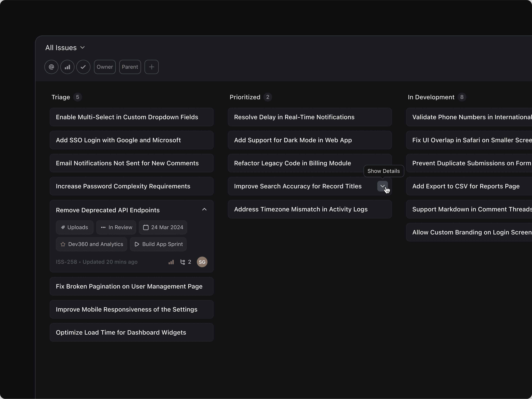Select the Triage column header

61,97
